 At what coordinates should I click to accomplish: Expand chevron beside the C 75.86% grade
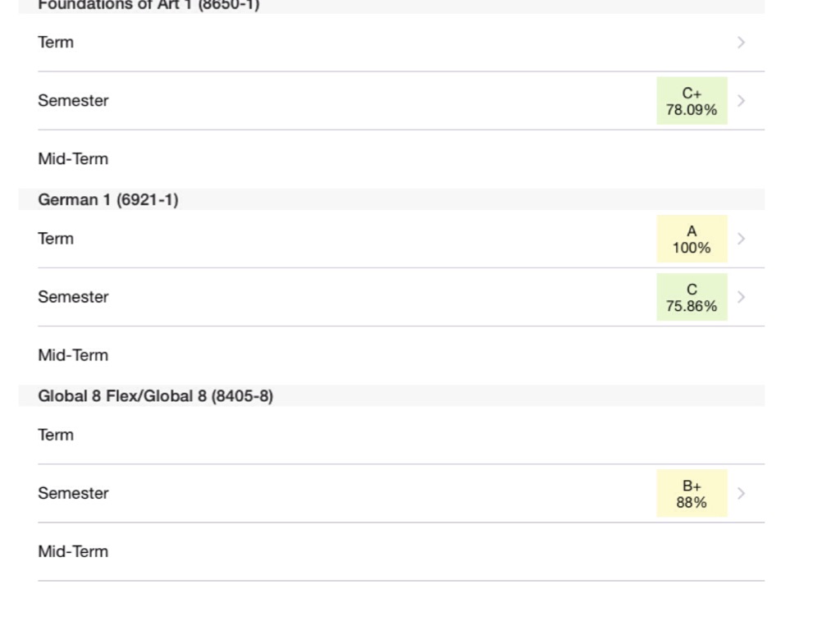click(741, 297)
